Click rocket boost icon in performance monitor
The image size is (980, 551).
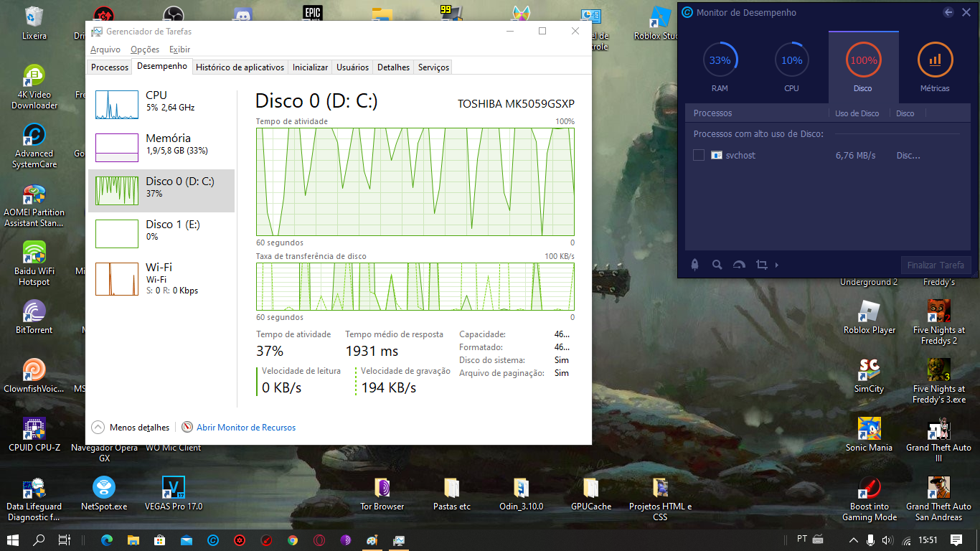click(694, 265)
